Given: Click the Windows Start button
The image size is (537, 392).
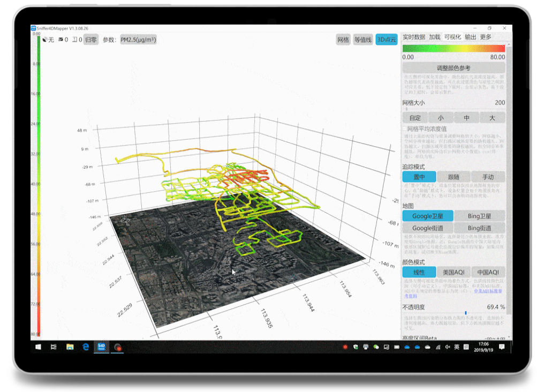Looking at the screenshot, I should (x=39, y=347).
